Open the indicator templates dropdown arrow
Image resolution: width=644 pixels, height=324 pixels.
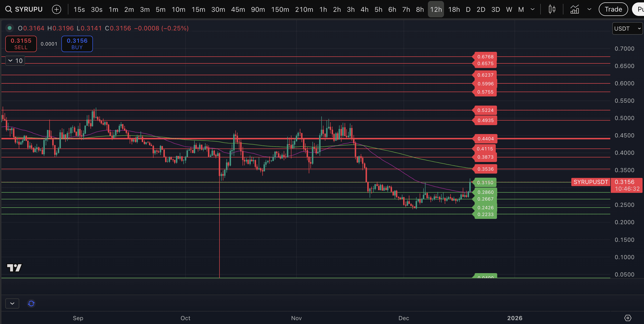click(589, 9)
